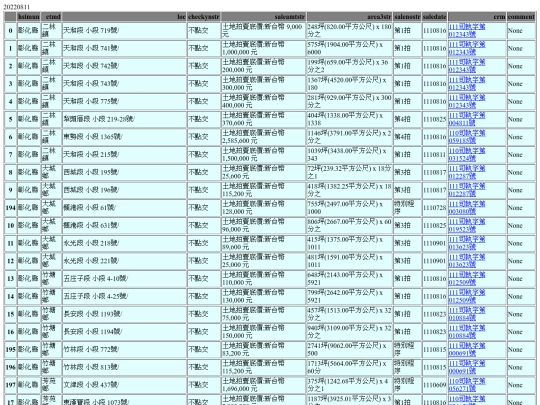Click the loc column header
This screenshot has width=540, height=405.
(x=124, y=17)
